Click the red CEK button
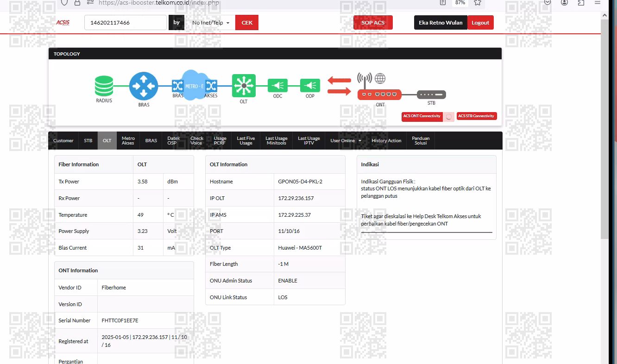 (247, 23)
